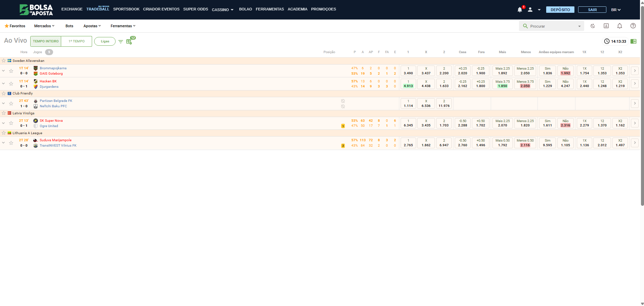Open Partizan Belgrade match details arrow at row end
644x306 pixels.
pos(635,104)
